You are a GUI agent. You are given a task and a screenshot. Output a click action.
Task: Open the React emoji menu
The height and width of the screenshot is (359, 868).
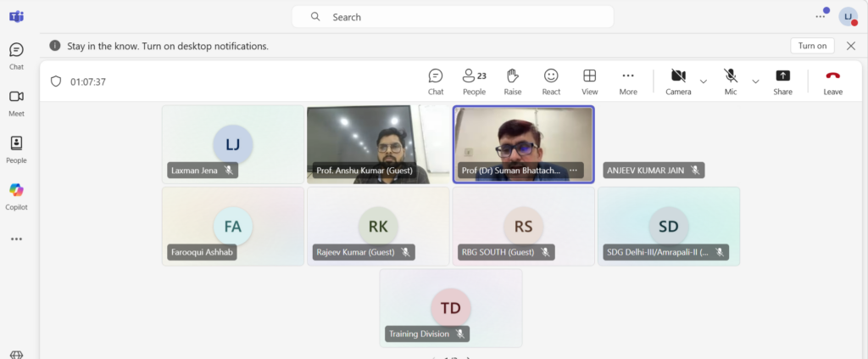point(551,82)
